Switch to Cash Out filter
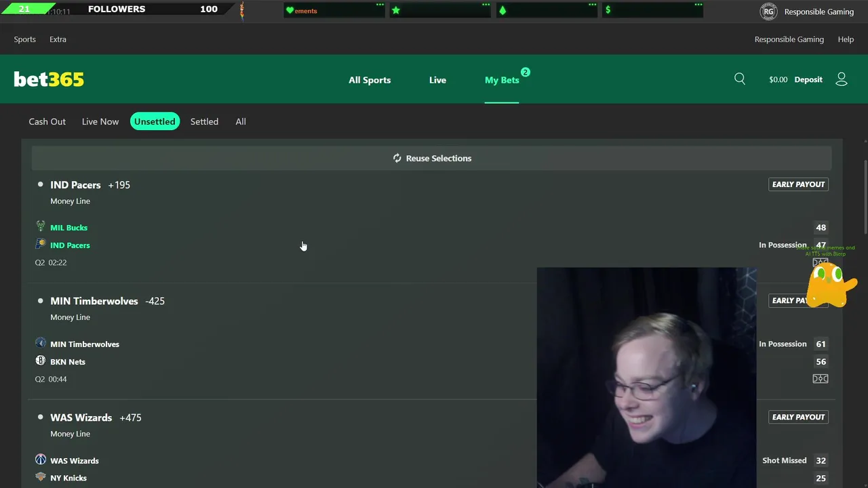Viewport: 868px width, 488px height. [47, 121]
